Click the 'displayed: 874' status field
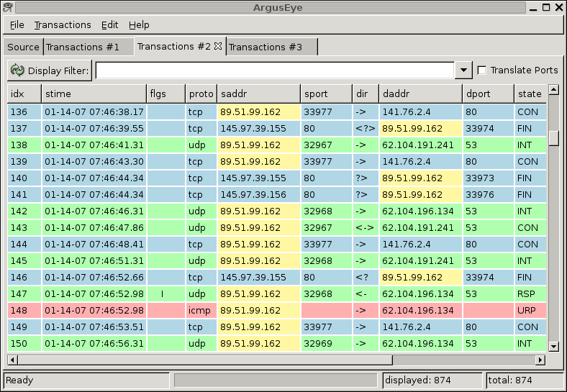567x392 pixels. pos(432,380)
